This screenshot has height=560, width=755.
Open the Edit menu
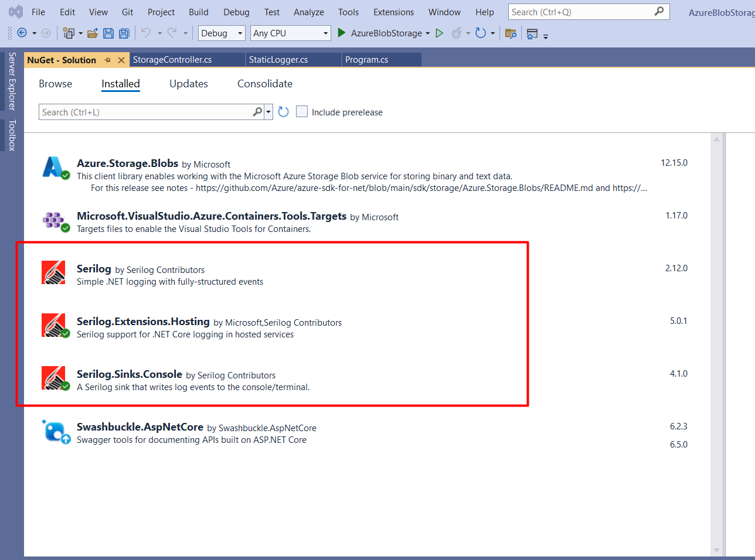[x=67, y=12]
